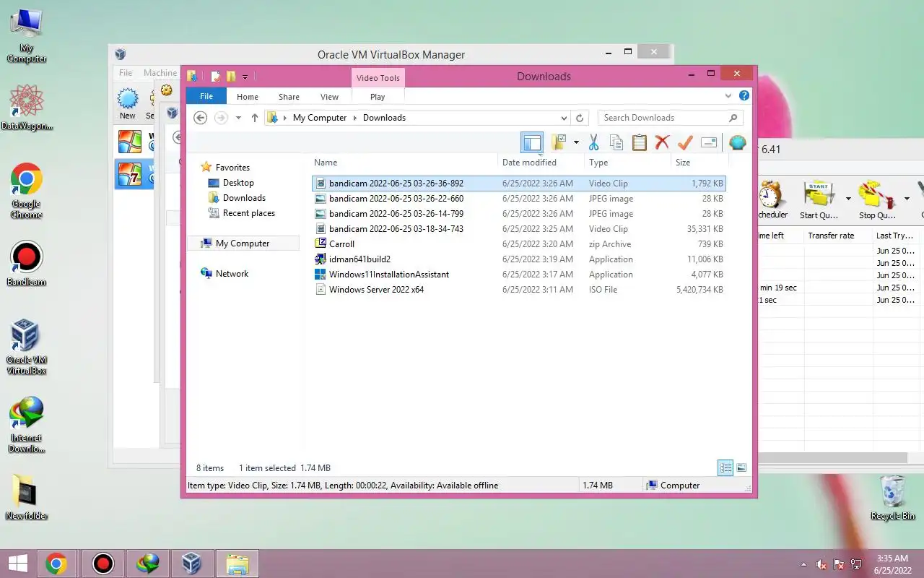This screenshot has height=578, width=924.
Task: Open Google Chrome desktop shortcut
Action: 26,191
